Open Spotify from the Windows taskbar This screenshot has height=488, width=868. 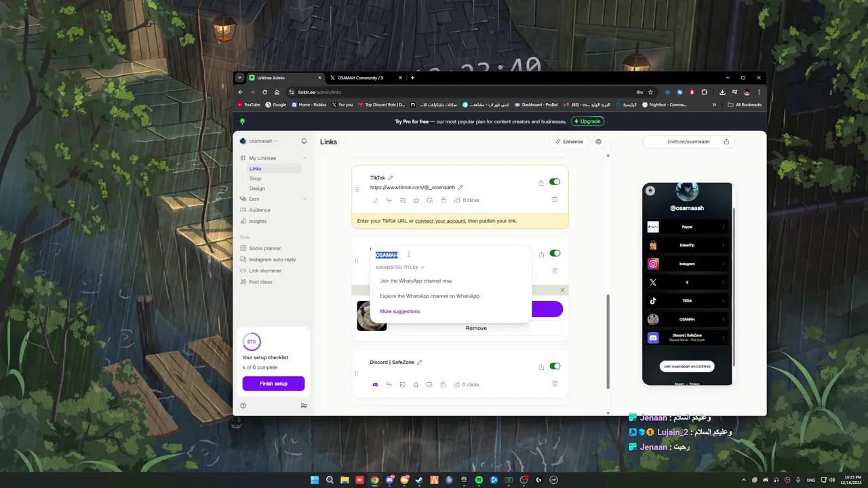coord(479,480)
